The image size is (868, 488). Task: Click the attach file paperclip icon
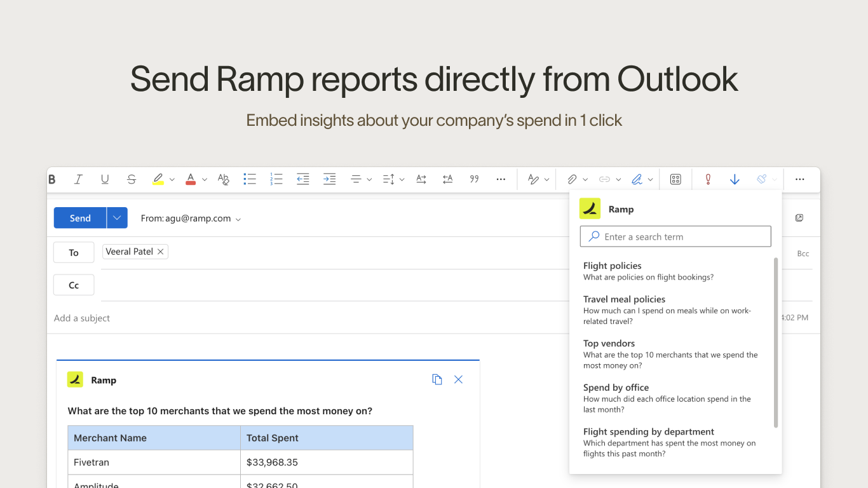click(572, 180)
